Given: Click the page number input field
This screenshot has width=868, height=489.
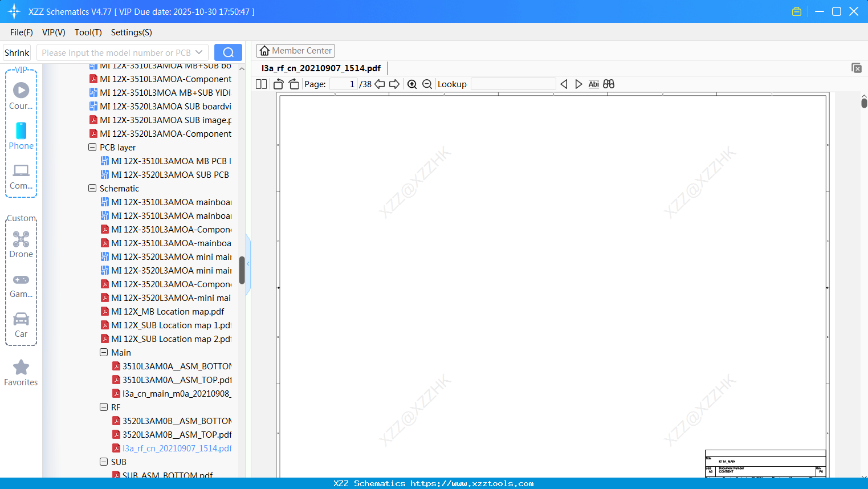Looking at the screenshot, I should pyautogui.click(x=343, y=83).
